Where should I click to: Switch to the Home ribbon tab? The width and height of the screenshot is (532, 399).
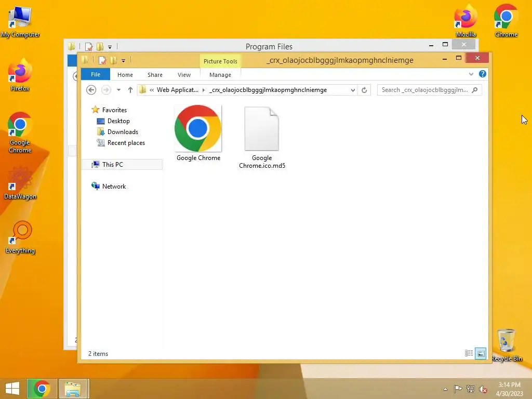125,75
